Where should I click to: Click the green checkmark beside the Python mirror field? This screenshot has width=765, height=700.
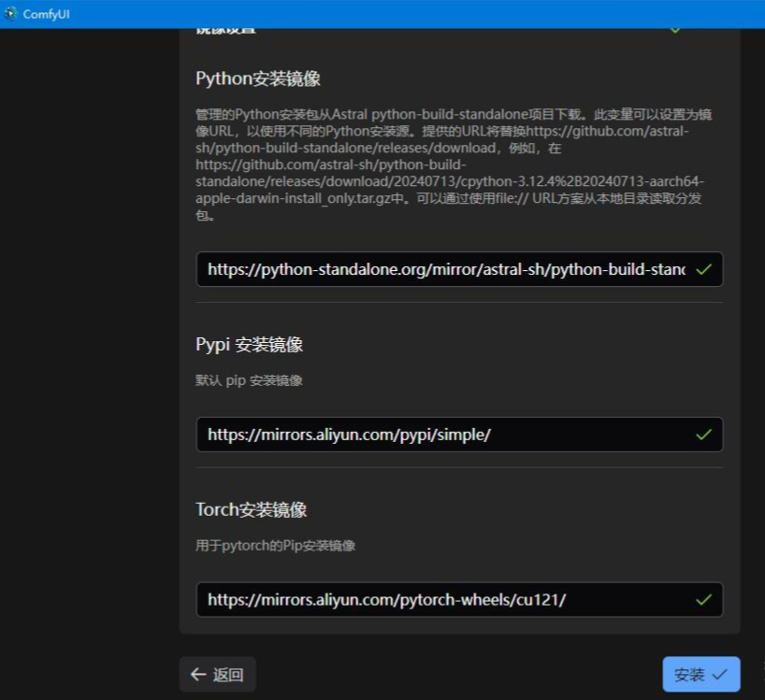point(705,269)
